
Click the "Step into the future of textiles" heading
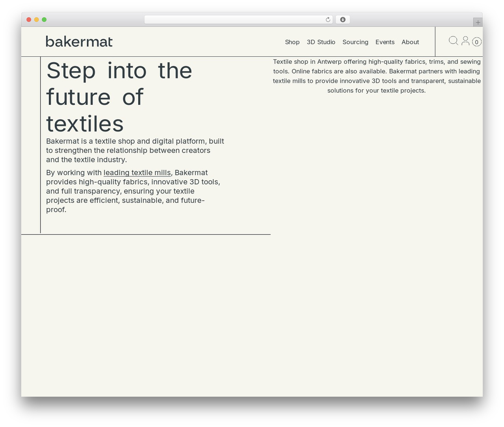pyautogui.click(x=119, y=97)
